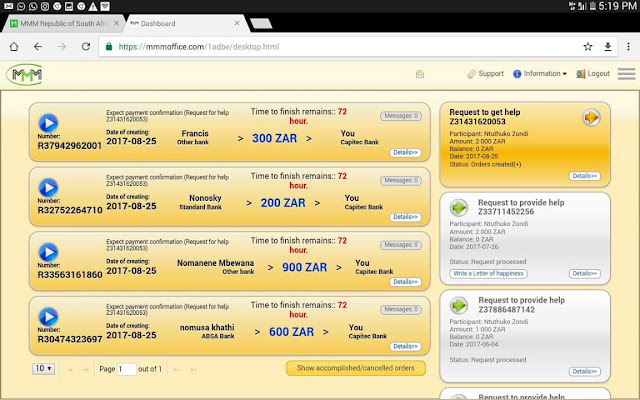Open the browser three-dot menu

click(629, 47)
